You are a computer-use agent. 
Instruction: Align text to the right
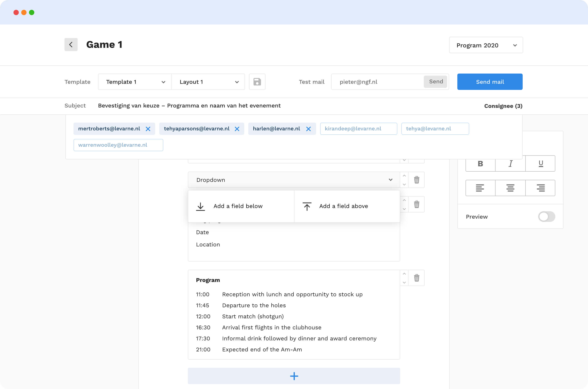click(x=540, y=188)
